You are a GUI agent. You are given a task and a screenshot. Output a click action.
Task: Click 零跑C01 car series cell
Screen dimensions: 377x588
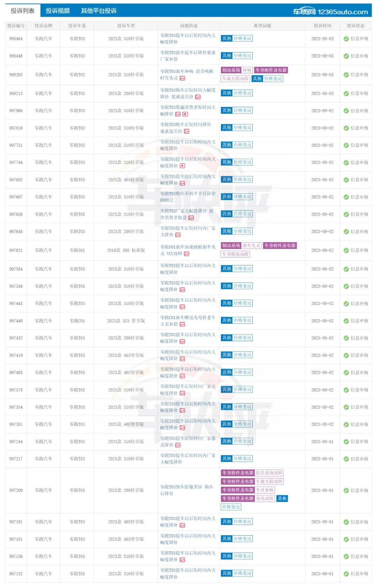77,321
